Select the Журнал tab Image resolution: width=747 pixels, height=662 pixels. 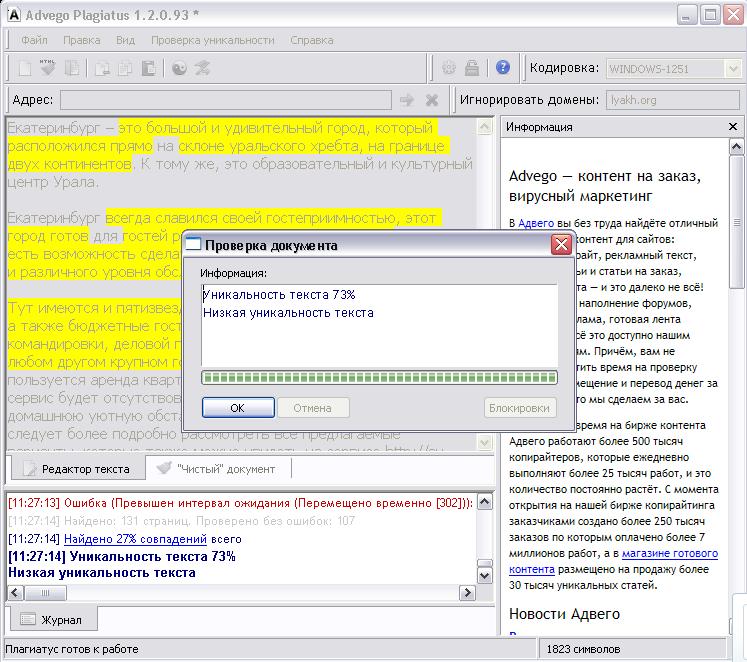(52, 620)
